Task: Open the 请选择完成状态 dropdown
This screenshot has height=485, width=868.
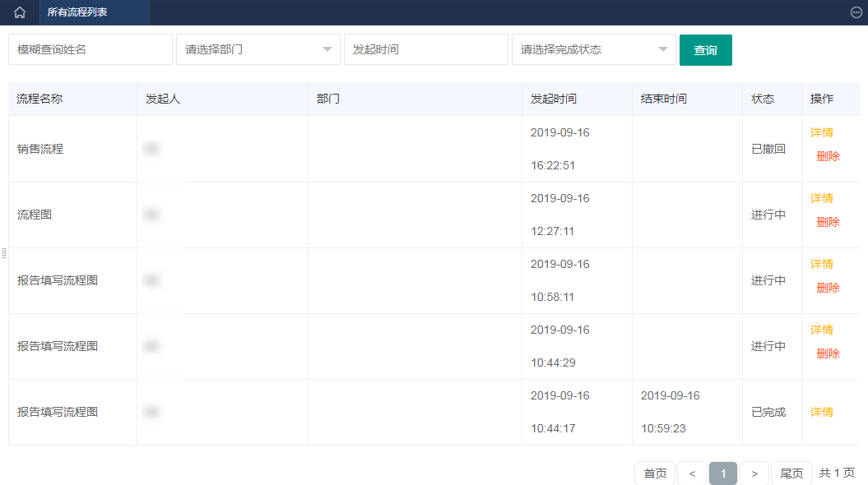Action: [x=594, y=49]
